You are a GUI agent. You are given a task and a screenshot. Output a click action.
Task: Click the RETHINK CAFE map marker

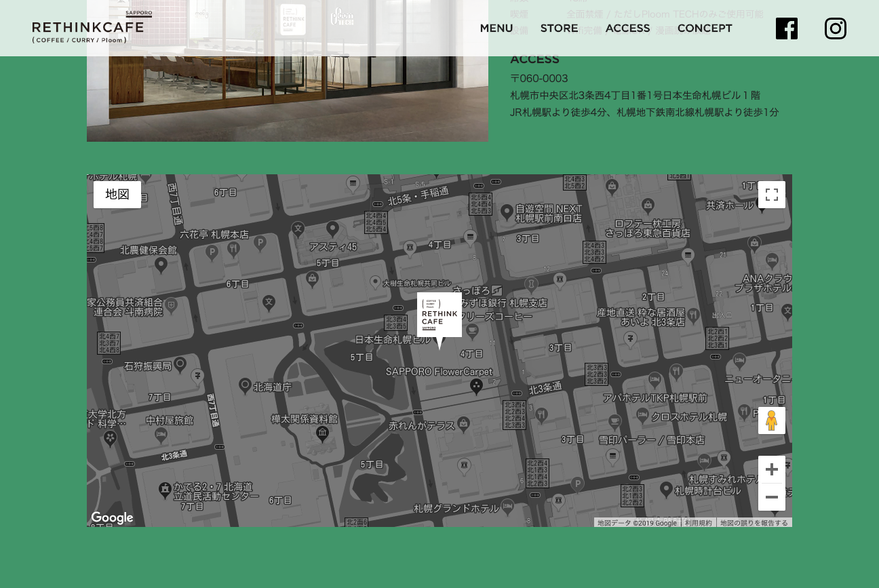coord(439,320)
